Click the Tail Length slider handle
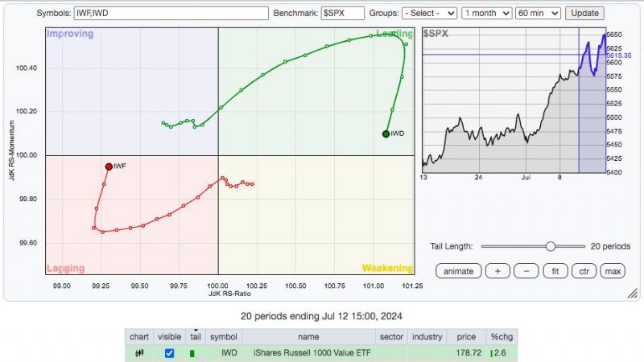This screenshot has height=362, width=644. click(x=551, y=246)
